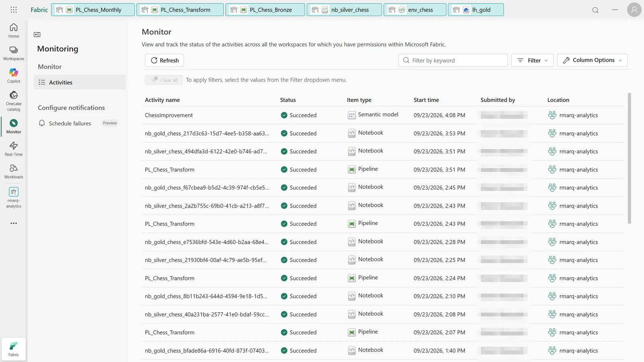Select Activities in Monitoring menu
Screen dimensions: 644x362
(x=80, y=82)
